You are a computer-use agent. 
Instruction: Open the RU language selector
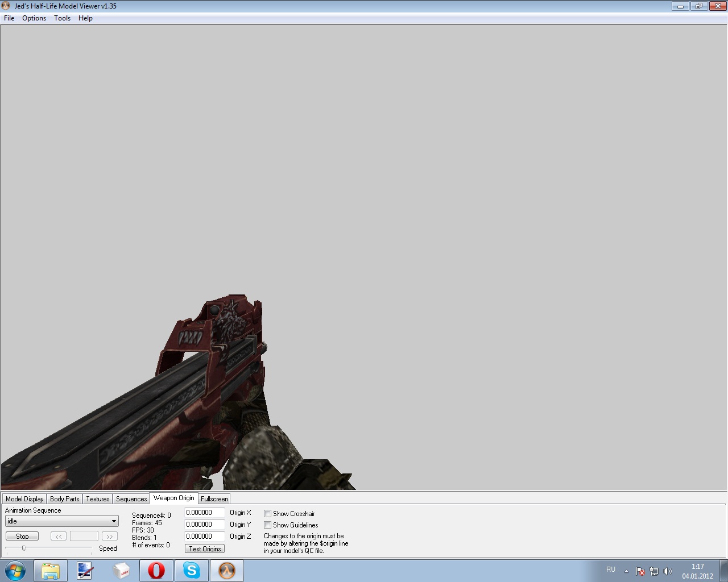[x=611, y=569]
